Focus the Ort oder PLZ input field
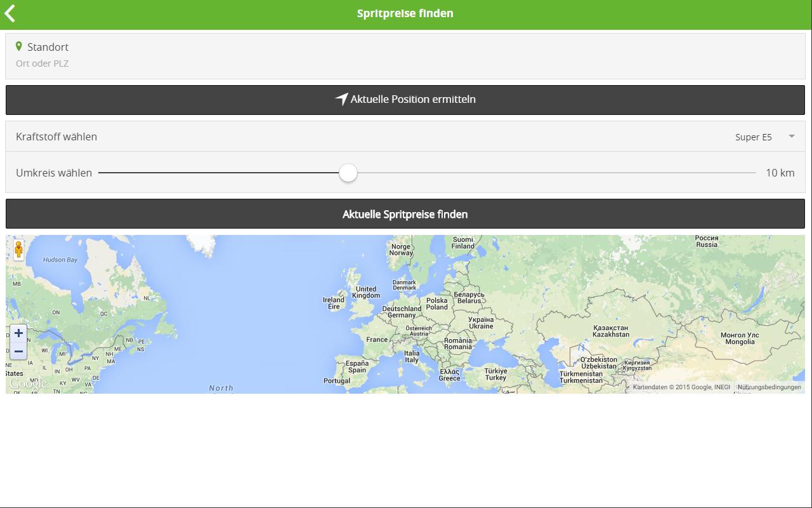The width and height of the screenshot is (812, 508). [x=405, y=63]
